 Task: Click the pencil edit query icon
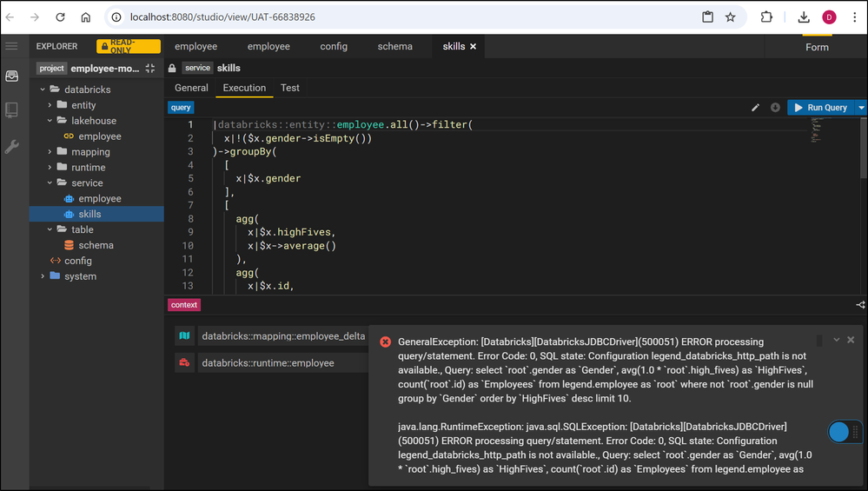click(x=755, y=108)
